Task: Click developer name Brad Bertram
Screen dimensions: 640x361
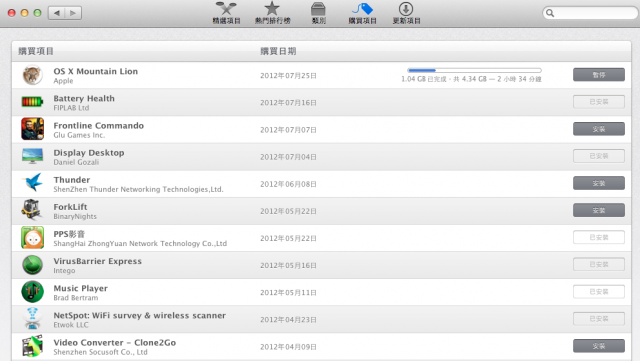Action: tap(76, 298)
